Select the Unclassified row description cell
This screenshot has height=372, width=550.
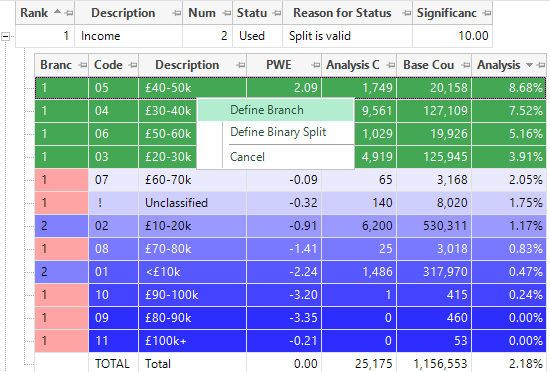pos(193,203)
